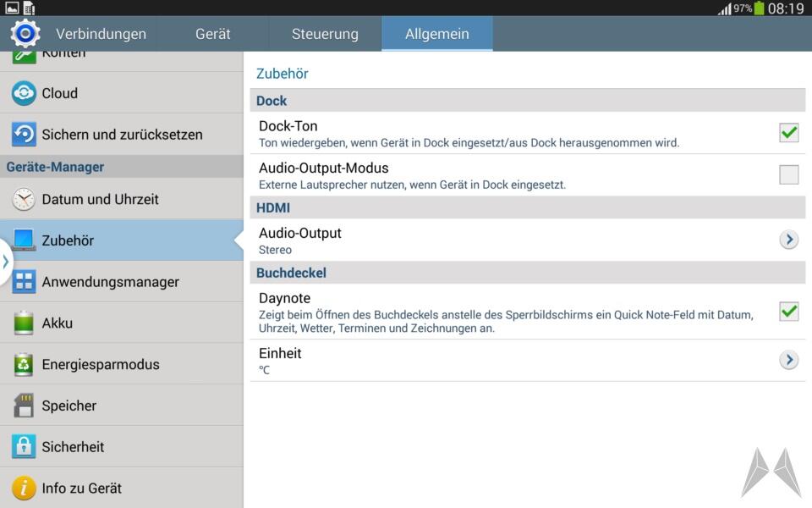
Task: Tap the Akku battery icon
Action: click(24, 323)
